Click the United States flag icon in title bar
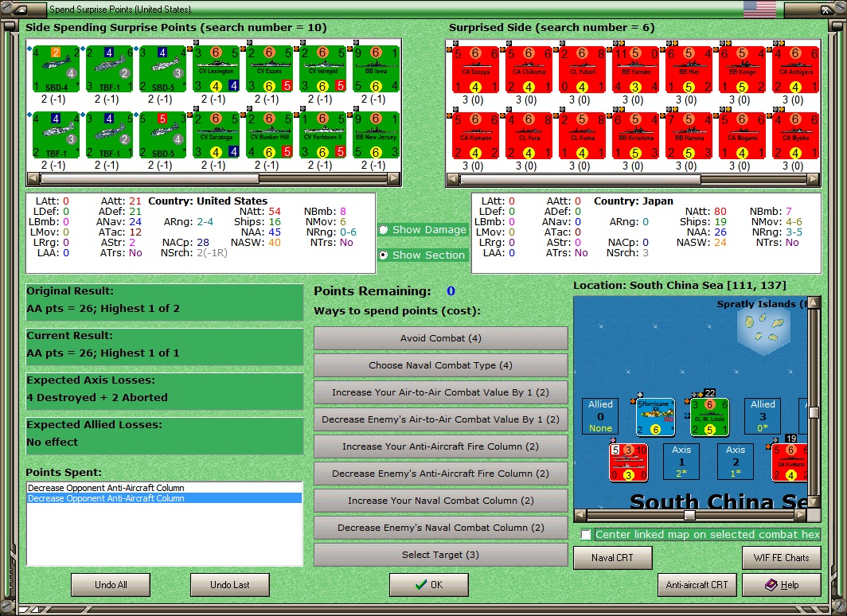Viewport: 847px width, 616px height. [759, 10]
